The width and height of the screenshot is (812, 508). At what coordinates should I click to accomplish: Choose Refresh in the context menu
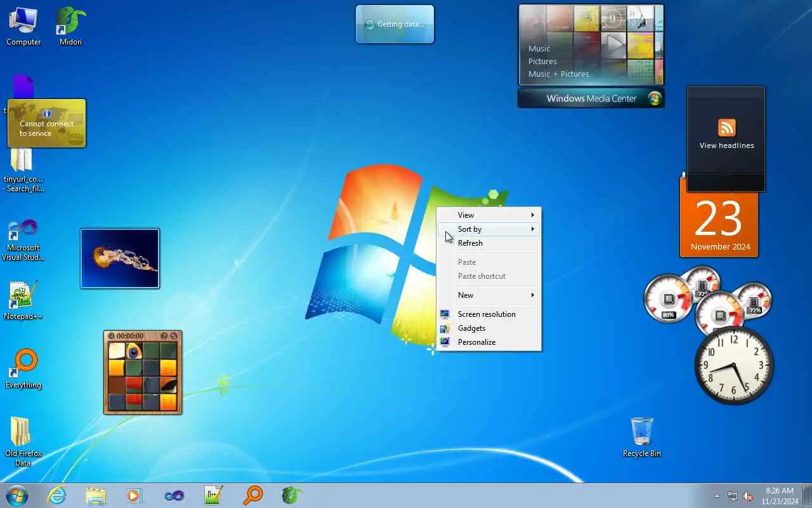[489, 243]
